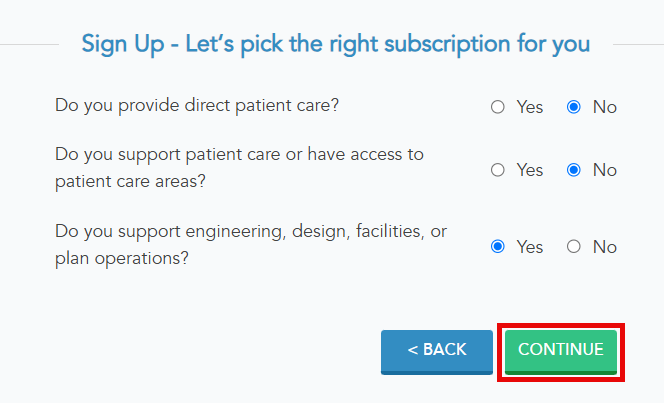This screenshot has width=664, height=403.
Task: Click "No" text beside patient care areas question
Action: (605, 170)
